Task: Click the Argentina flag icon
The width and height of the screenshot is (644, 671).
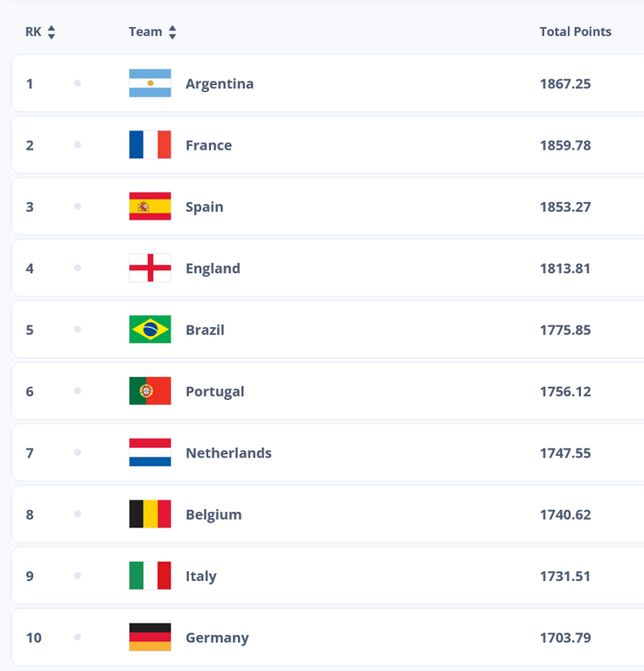Action: pos(150,83)
